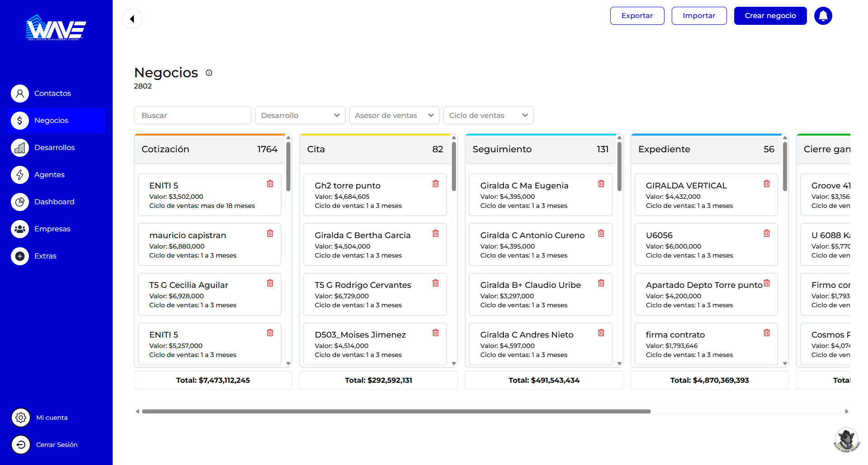Image resolution: width=868 pixels, height=465 pixels.
Task: Click the Exportar button
Action: 637,16
